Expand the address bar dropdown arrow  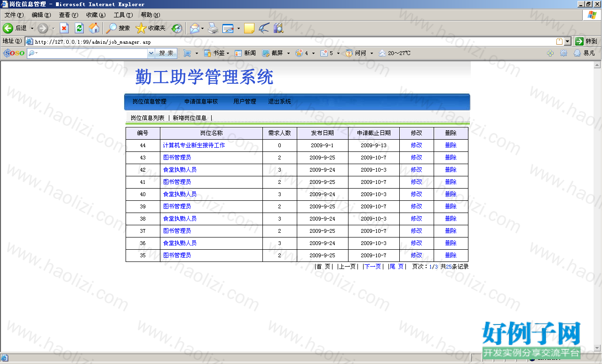click(x=568, y=41)
